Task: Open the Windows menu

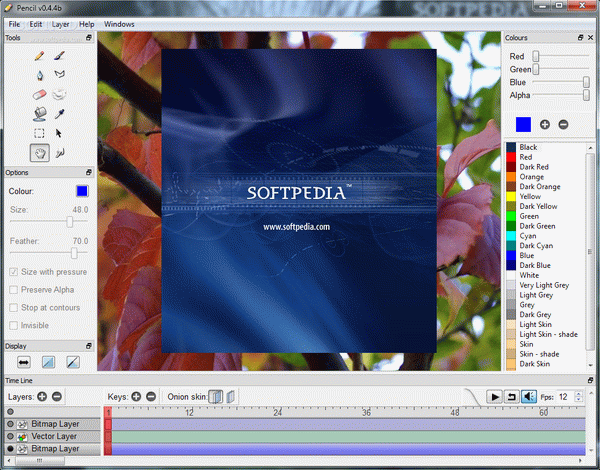Action: pos(119,24)
